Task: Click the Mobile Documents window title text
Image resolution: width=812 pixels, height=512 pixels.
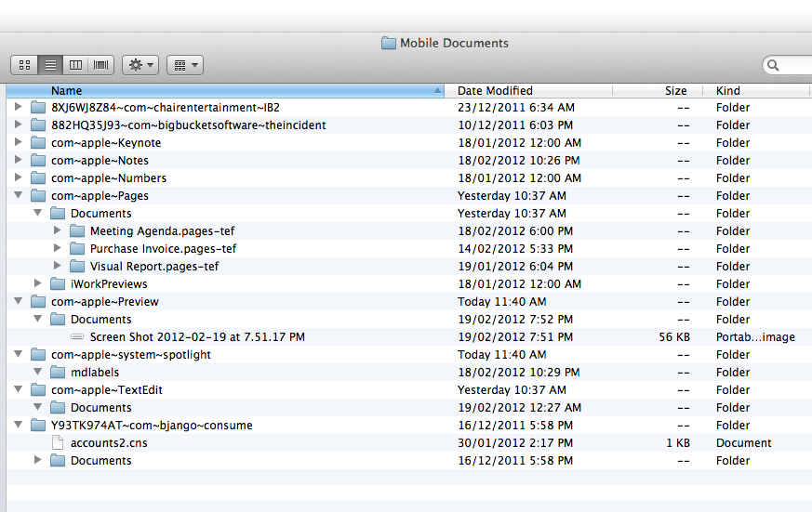Action: 454,43
